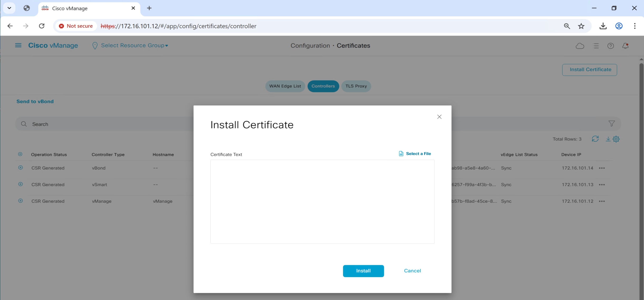Click the filter funnel icon
This screenshot has width=644, height=300.
pos(612,124)
